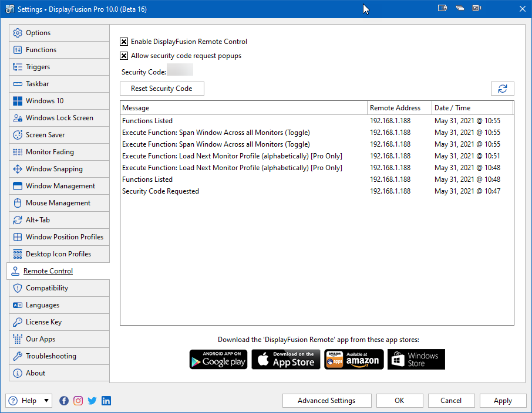Select the Functions Listed row at 10:48
This screenshot has height=413, width=532.
(317, 180)
